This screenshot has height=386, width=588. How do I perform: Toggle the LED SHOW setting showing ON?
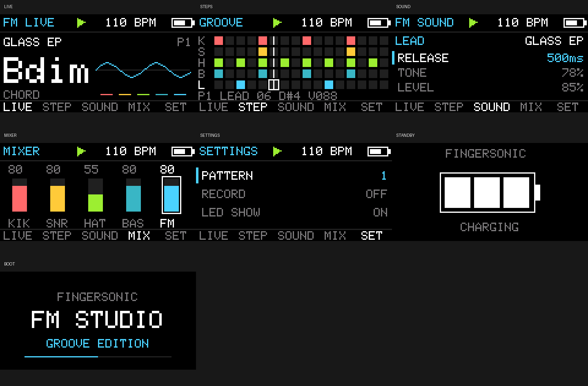coord(294,212)
